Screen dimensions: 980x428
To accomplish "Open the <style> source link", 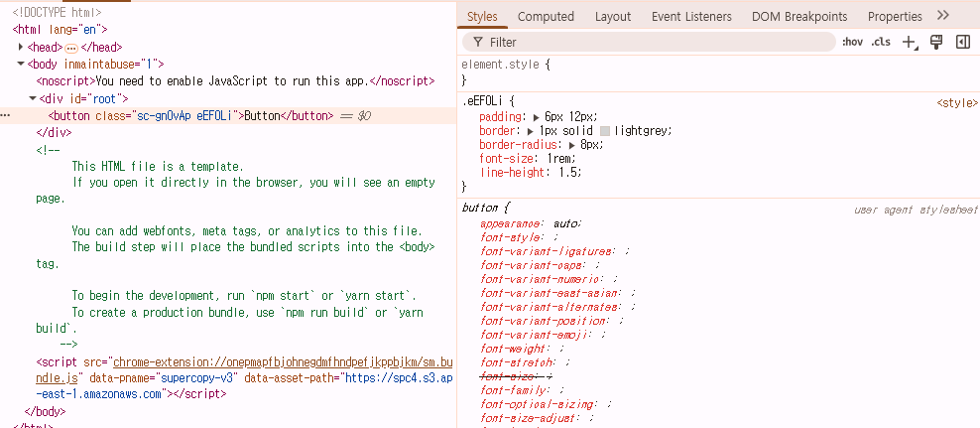I will [x=957, y=103].
